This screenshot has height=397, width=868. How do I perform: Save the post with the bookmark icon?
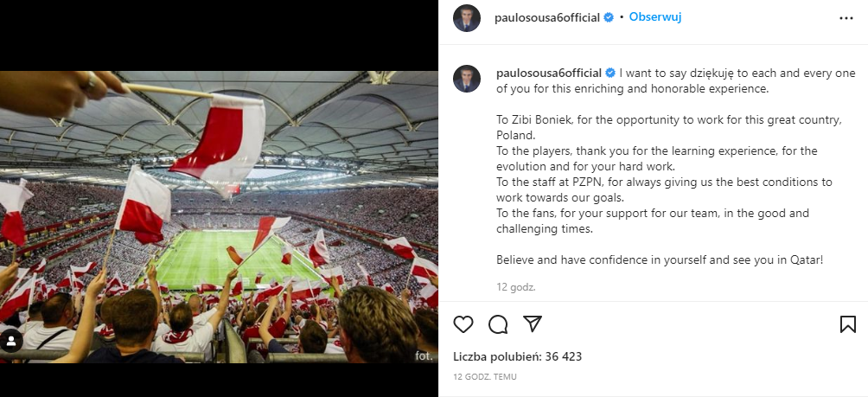pos(848,324)
